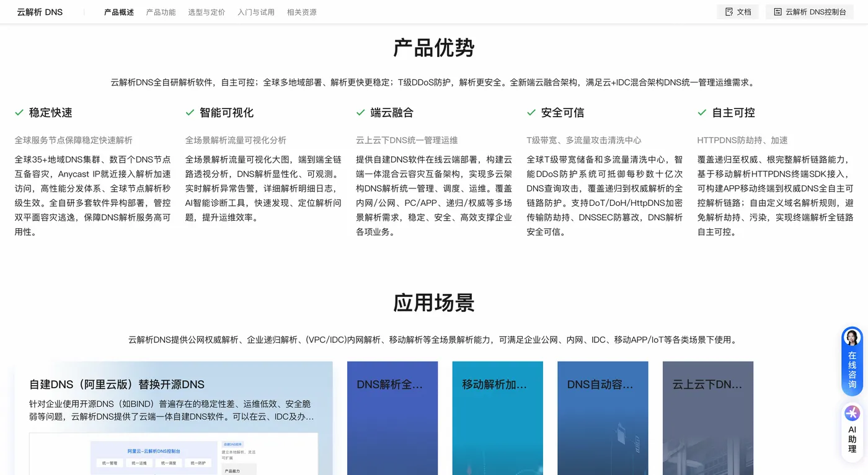Open the AI 助理 assistant icon
Image resolution: width=868 pixels, height=475 pixels.
852,413
